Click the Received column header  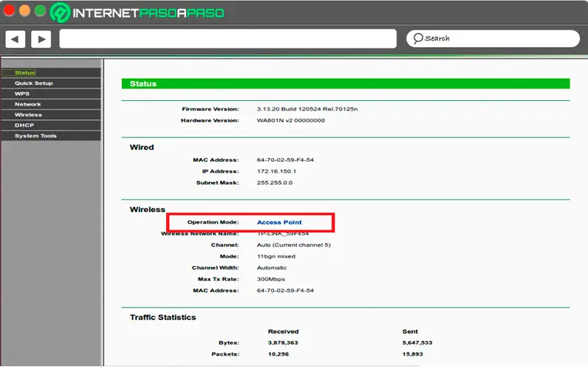(x=283, y=332)
